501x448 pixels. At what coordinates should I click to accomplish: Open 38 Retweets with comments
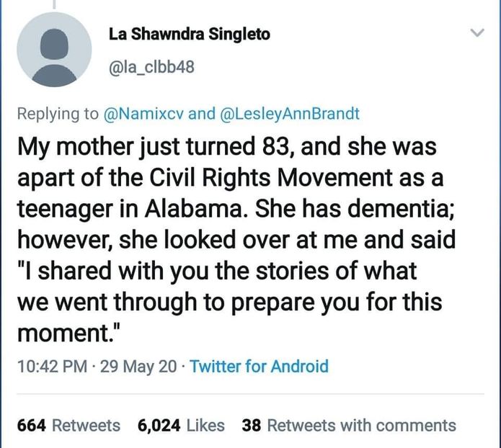click(x=349, y=426)
